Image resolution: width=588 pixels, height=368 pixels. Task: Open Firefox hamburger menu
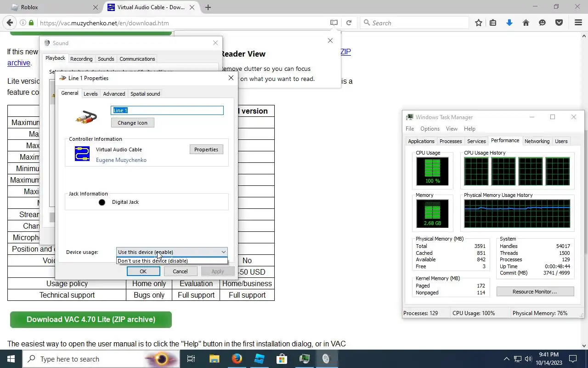tap(578, 23)
